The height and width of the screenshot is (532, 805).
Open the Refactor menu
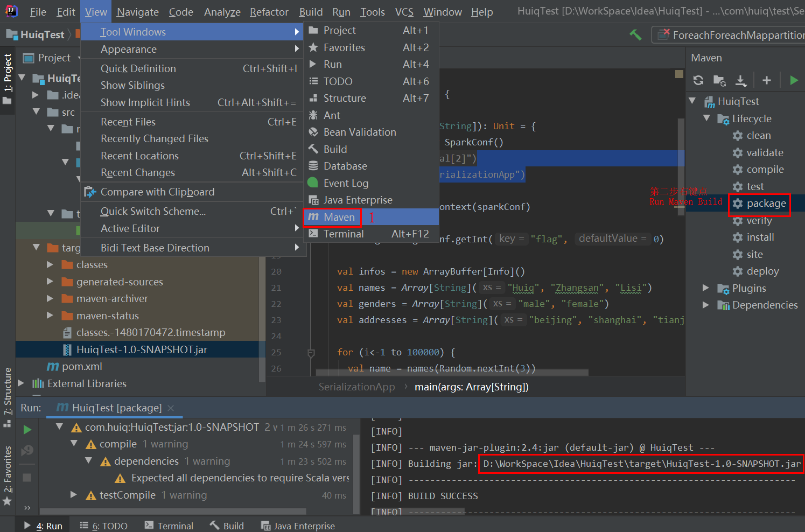pyautogui.click(x=269, y=12)
